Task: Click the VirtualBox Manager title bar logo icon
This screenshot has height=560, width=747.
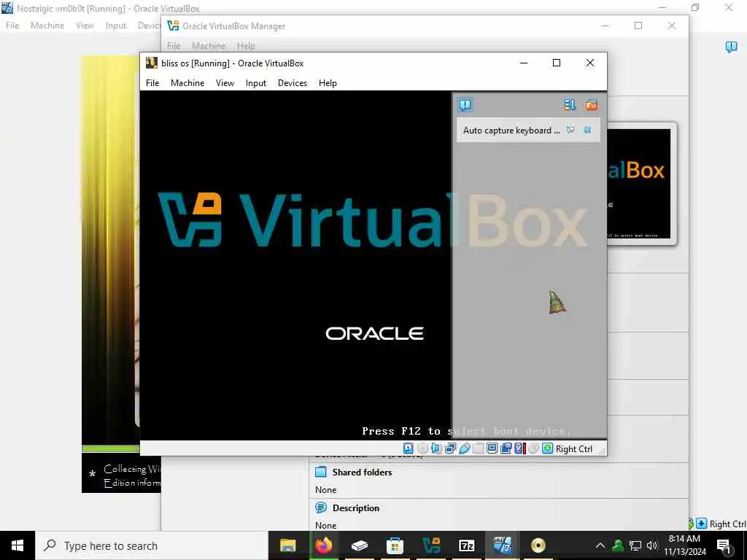Action: pos(173,26)
